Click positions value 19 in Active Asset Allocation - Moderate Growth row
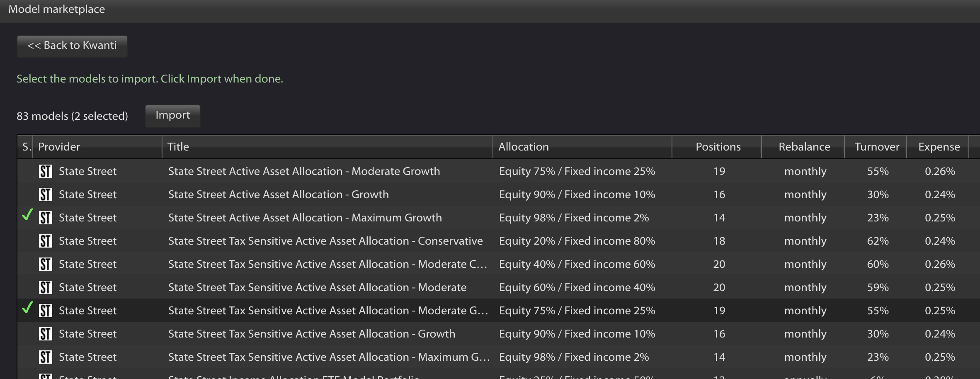 [x=719, y=171]
